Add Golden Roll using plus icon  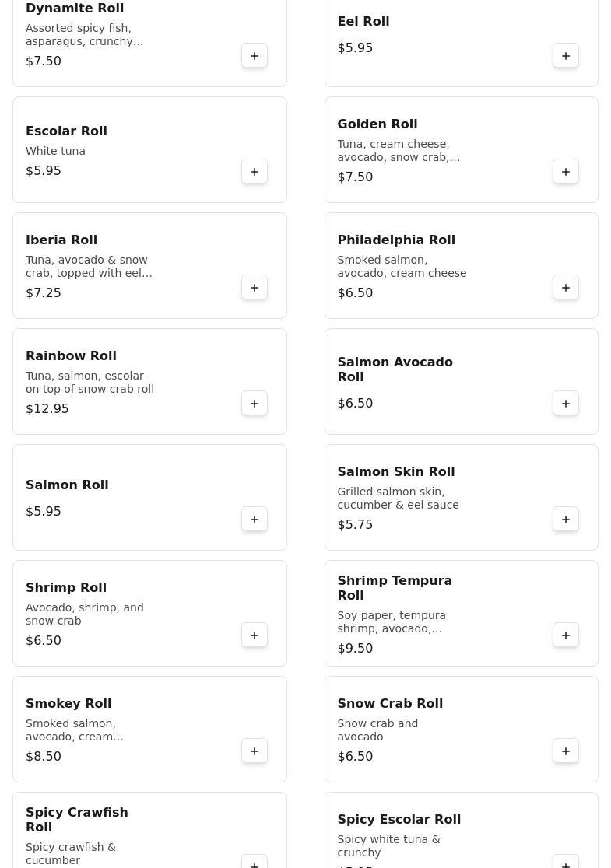point(566,172)
